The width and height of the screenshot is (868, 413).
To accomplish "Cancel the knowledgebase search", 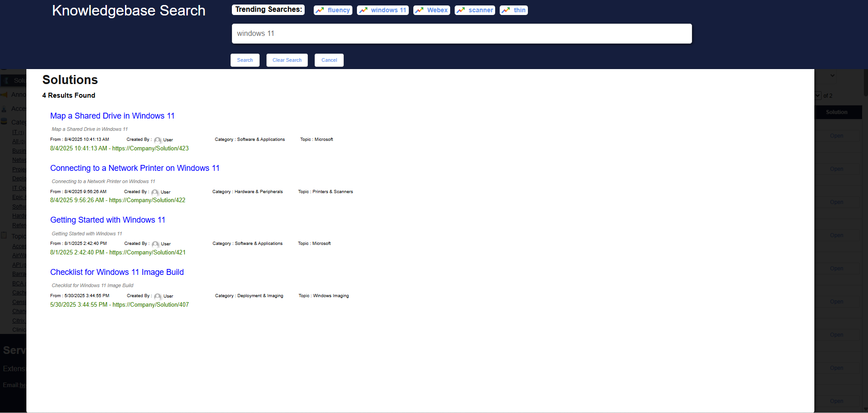I will 329,60.
